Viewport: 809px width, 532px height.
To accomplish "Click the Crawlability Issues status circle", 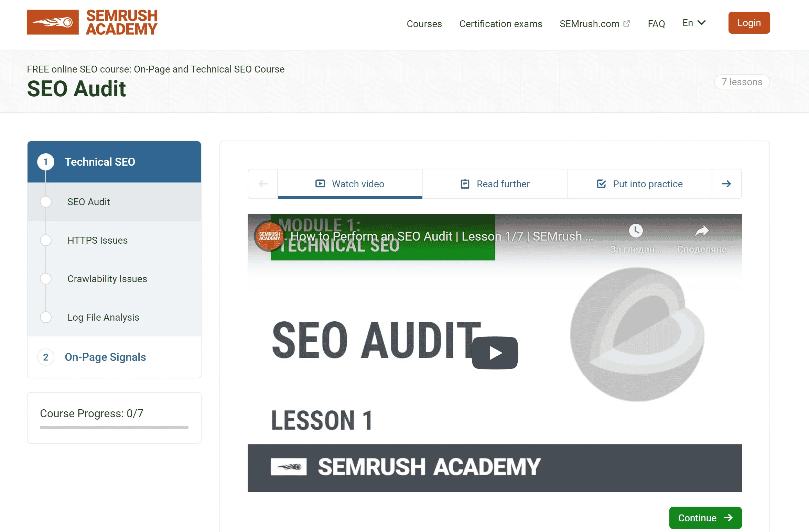I will click(46, 279).
